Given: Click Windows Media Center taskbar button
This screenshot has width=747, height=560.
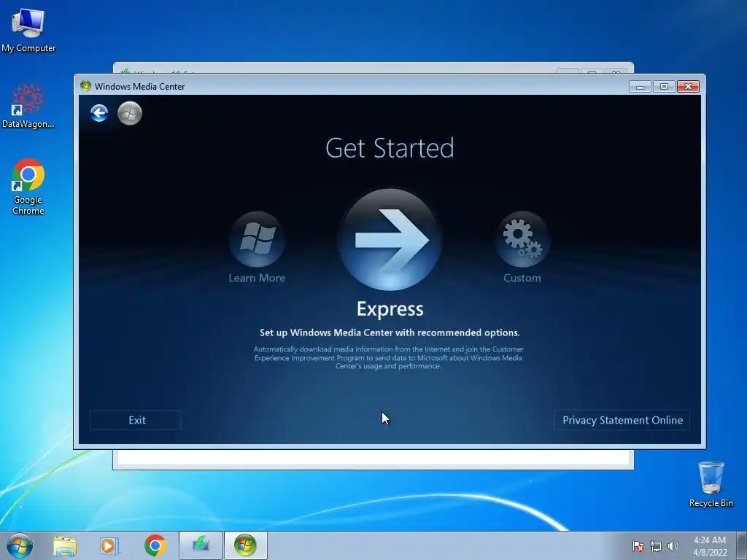Looking at the screenshot, I should pyautogui.click(x=245, y=545).
